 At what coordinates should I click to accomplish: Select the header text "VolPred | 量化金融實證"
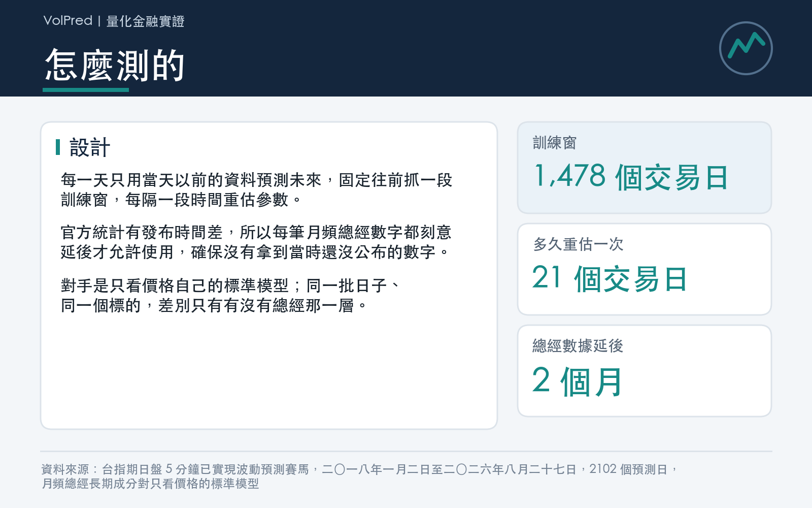click(x=114, y=21)
